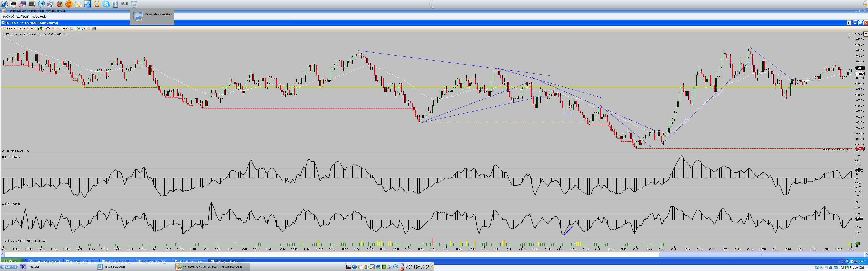Launch Firefox from the top panel
Image resolution: width=868 pixels, height=271 pixels.
[x=60, y=4]
